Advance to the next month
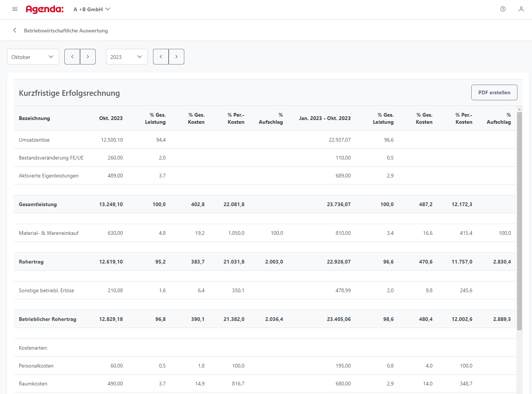 (88, 57)
